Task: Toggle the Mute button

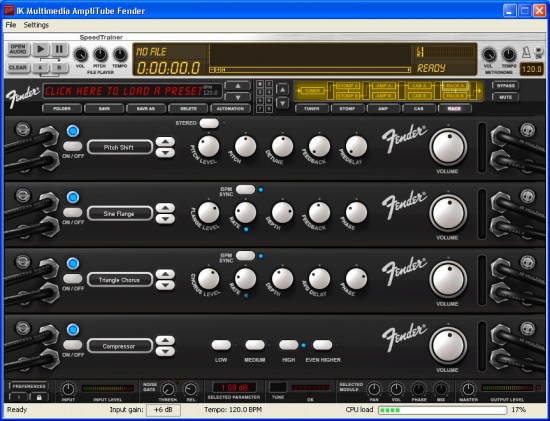Action: pos(505,97)
